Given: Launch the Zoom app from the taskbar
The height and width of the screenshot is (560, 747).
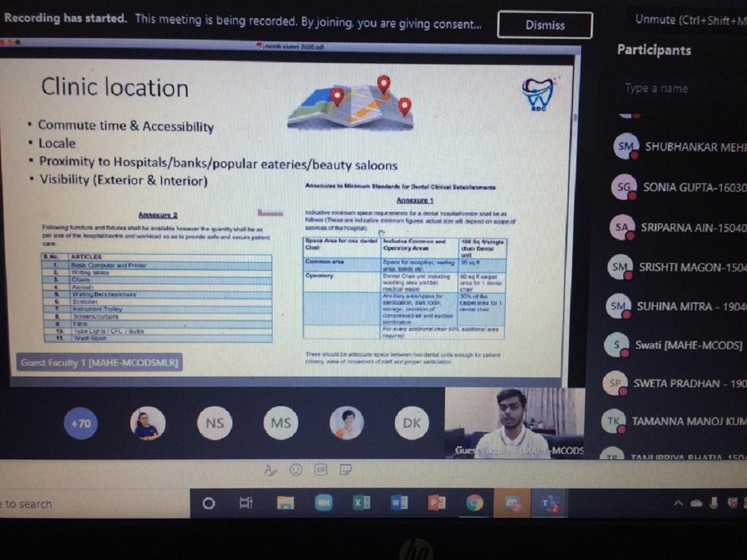Looking at the screenshot, I should [324, 503].
